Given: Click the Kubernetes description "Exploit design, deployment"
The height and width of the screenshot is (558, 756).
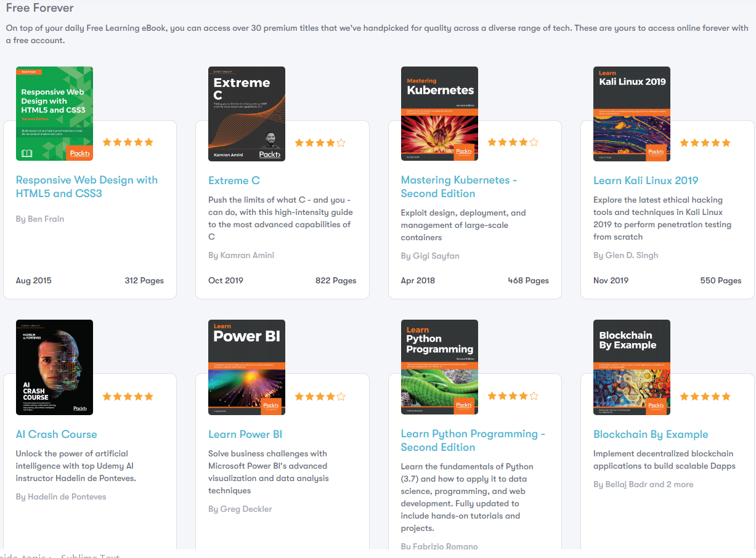Looking at the screenshot, I should [463, 225].
